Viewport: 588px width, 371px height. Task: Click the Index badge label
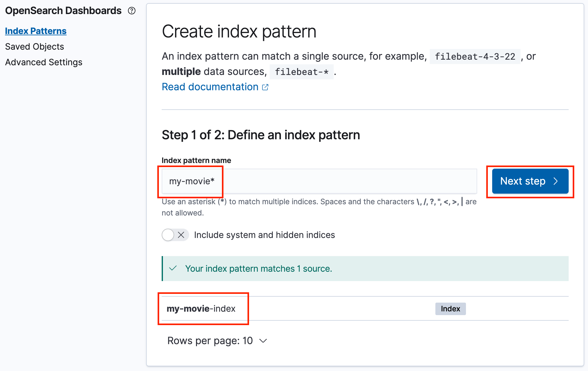tap(450, 309)
